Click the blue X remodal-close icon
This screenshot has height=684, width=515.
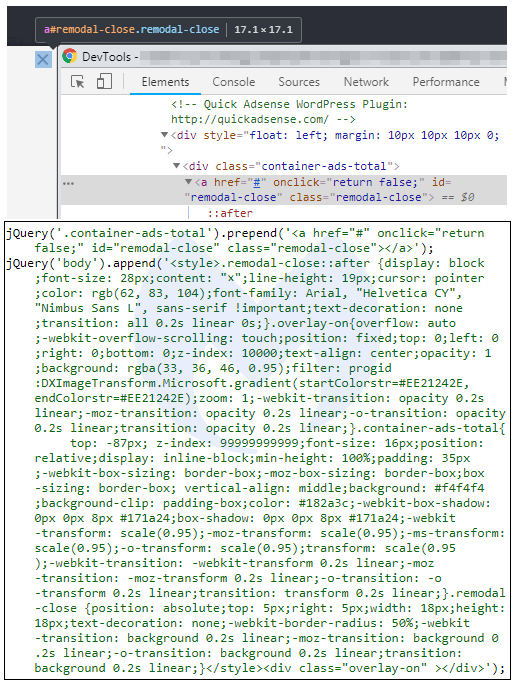43,59
